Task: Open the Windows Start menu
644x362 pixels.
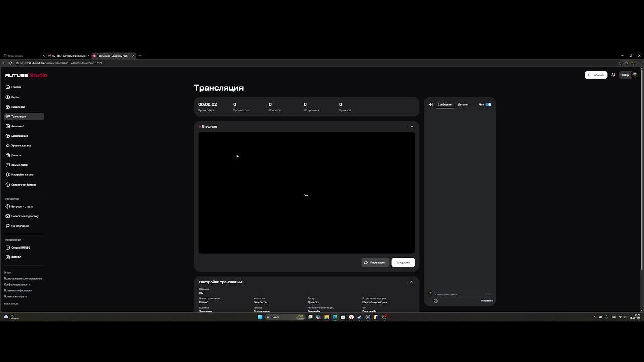Action: coord(260,317)
